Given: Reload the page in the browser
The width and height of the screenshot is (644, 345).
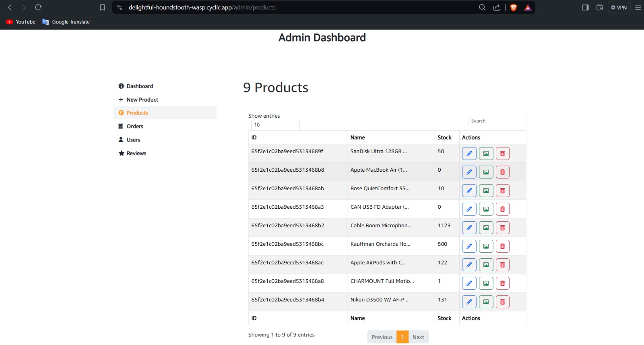Looking at the screenshot, I should click(x=38, y=7).
